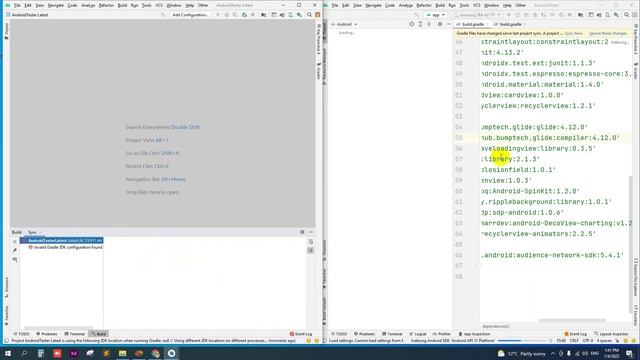Click Build tab in left window bottom bar
The width and height of the screenshot is (640, 360).
pos(98,334)
